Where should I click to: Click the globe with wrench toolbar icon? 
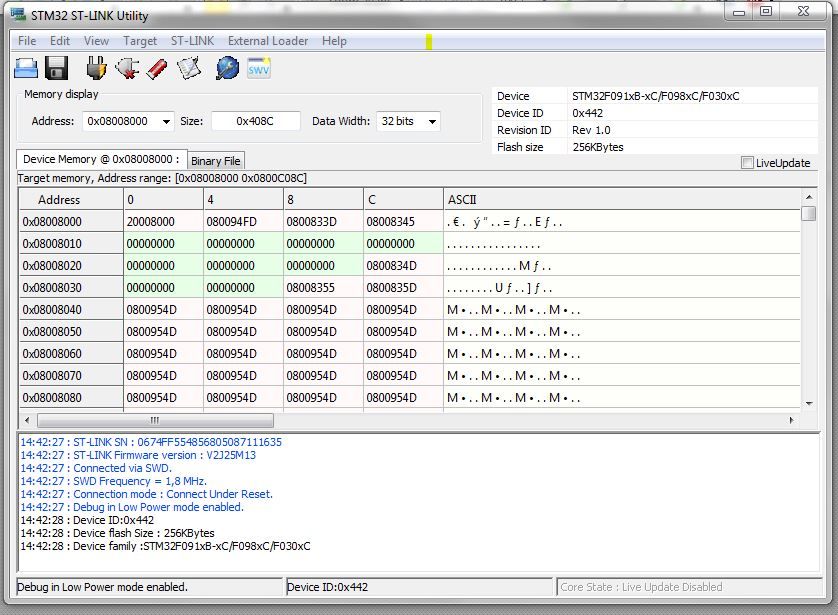[228, 68]
